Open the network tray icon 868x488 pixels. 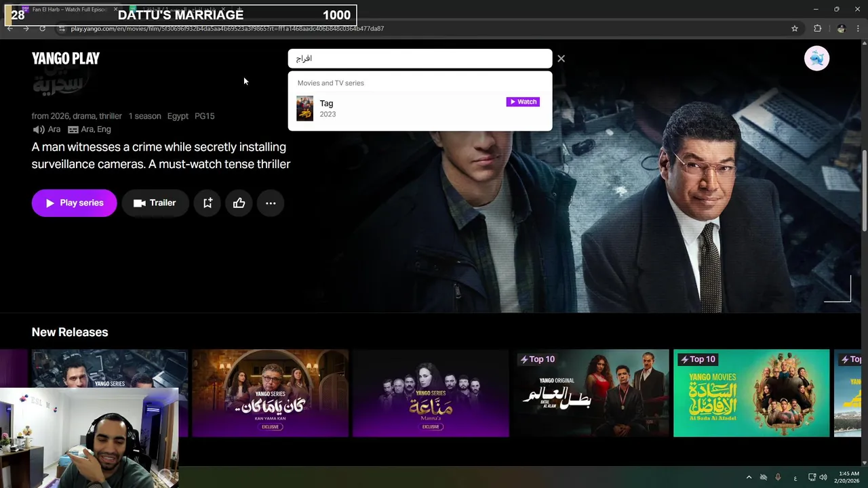coord(812,477)
